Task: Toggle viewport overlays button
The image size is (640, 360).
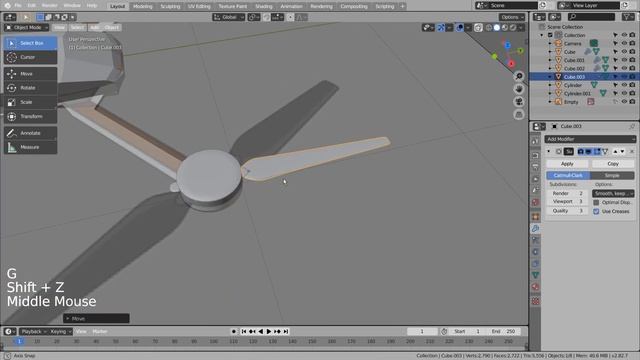Action: (x=460, y=28)
